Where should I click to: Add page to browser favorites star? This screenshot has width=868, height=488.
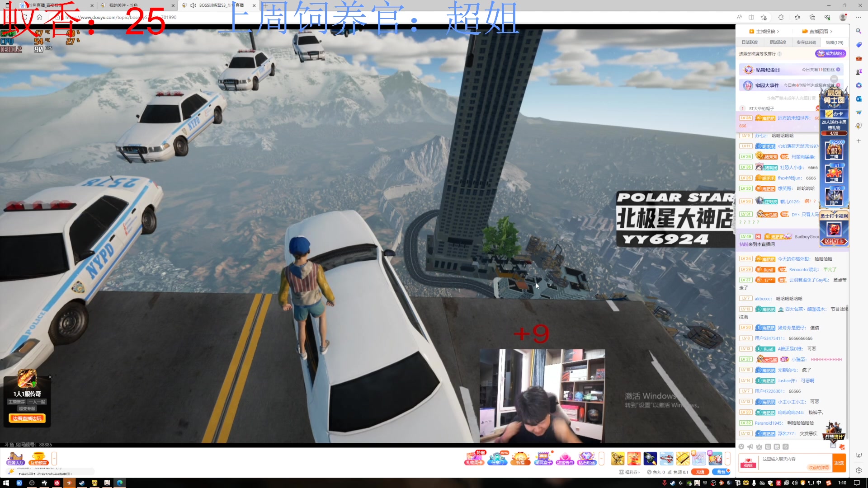tap(764, 17)
